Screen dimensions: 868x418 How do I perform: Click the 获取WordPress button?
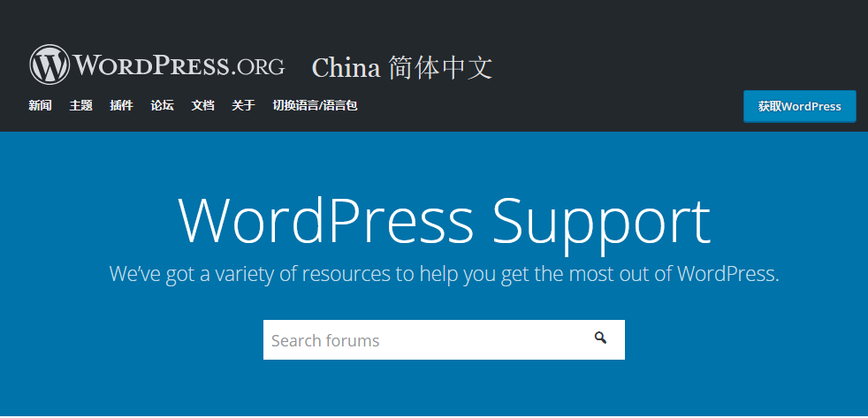pos(799,106)
